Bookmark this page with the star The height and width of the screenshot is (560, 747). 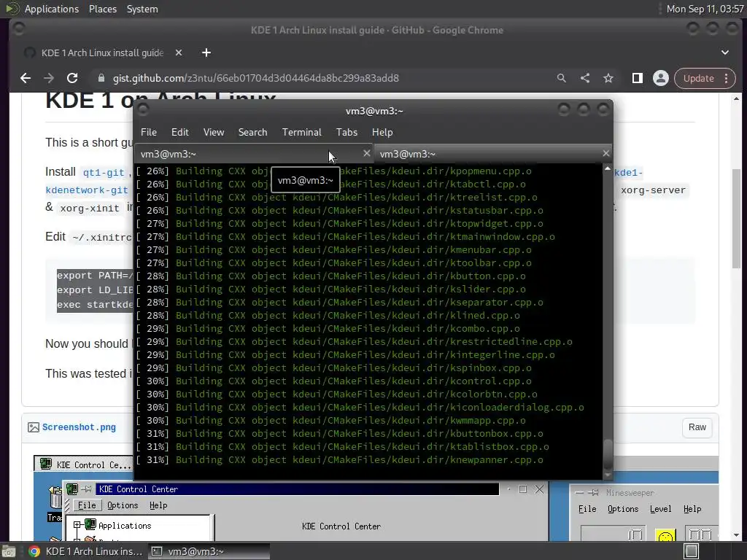coord(608,78)
